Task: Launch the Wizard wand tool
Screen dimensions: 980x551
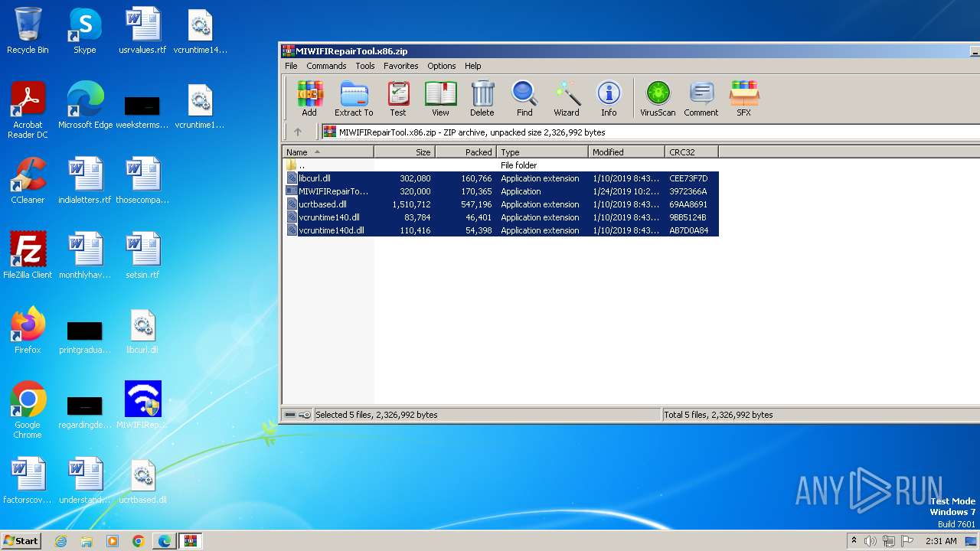Action: (567, 99)
